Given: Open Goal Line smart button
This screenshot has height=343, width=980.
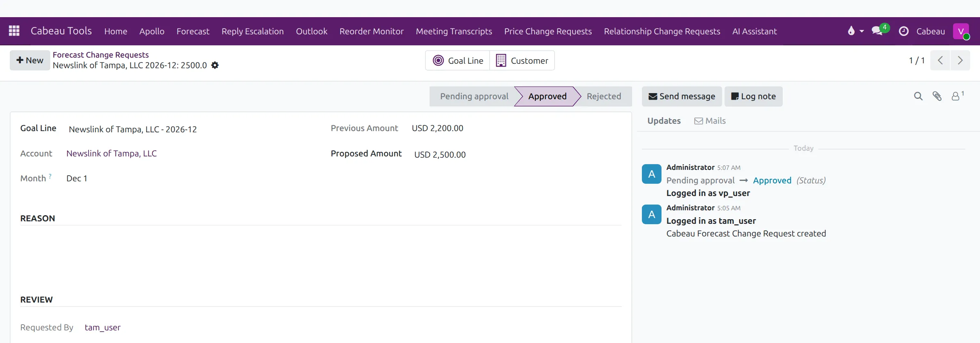Looking at the screenshot, I should tap(458, 60).
